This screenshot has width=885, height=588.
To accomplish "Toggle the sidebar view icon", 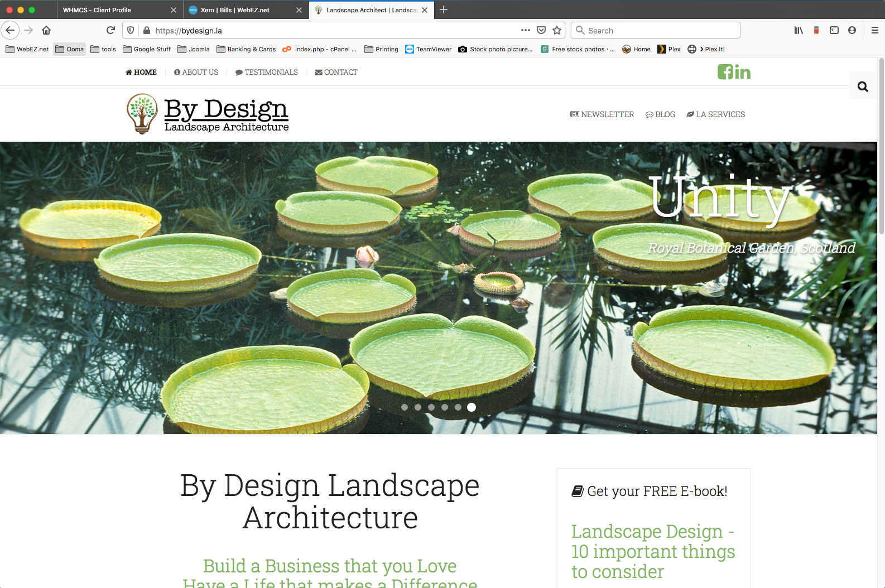I will (x=834, y=30).
